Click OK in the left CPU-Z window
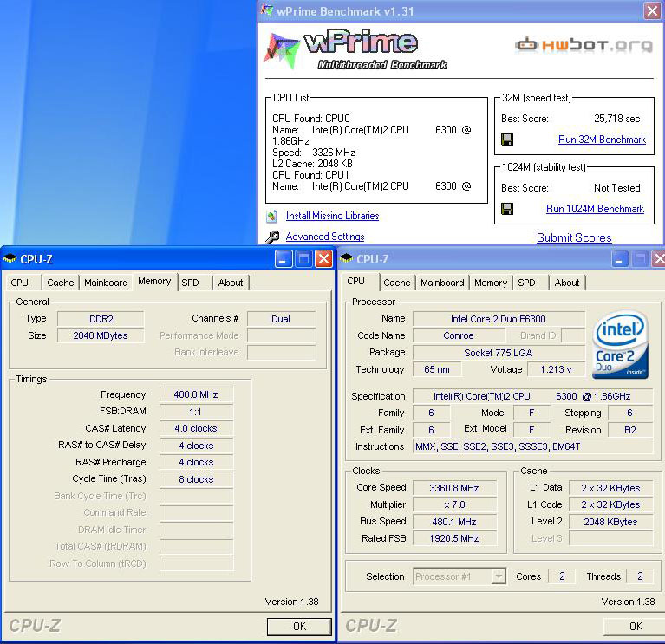This screenshot has height=644, width=665. point(299,626)
